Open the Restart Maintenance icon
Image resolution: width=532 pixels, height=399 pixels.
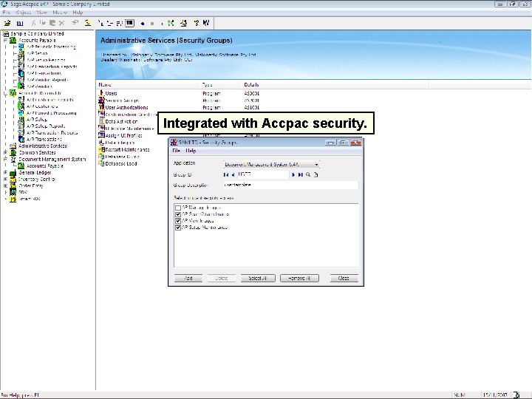point(101,149)
